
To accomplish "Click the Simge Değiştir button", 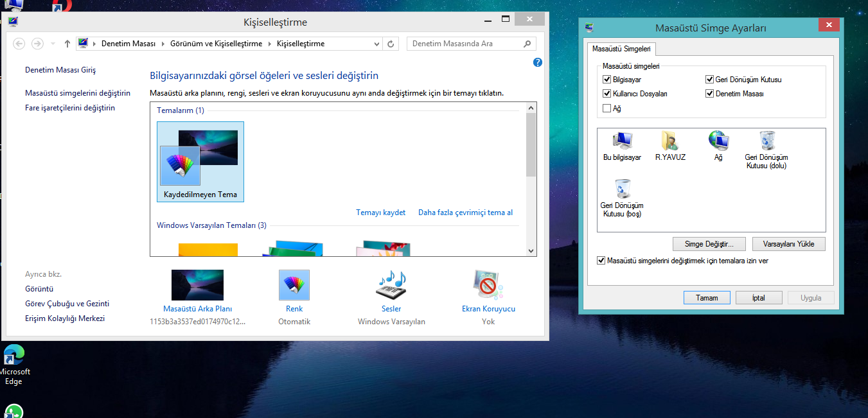I will coord(709,244).
